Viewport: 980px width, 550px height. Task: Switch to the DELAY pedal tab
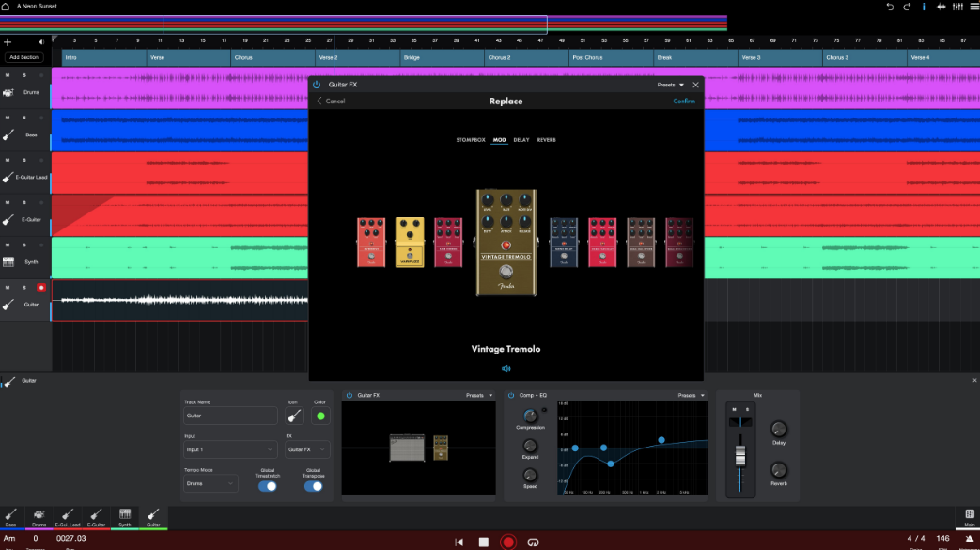[521, 140]
